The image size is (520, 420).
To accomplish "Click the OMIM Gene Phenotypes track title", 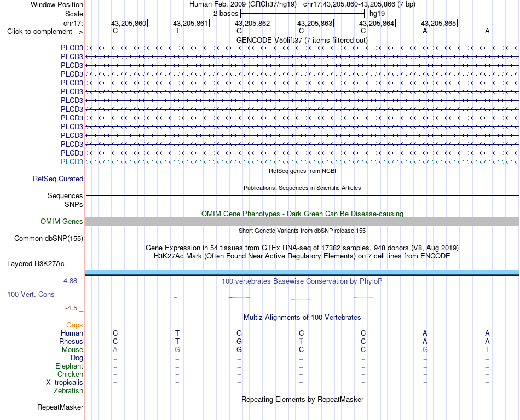I will (302, 214).
